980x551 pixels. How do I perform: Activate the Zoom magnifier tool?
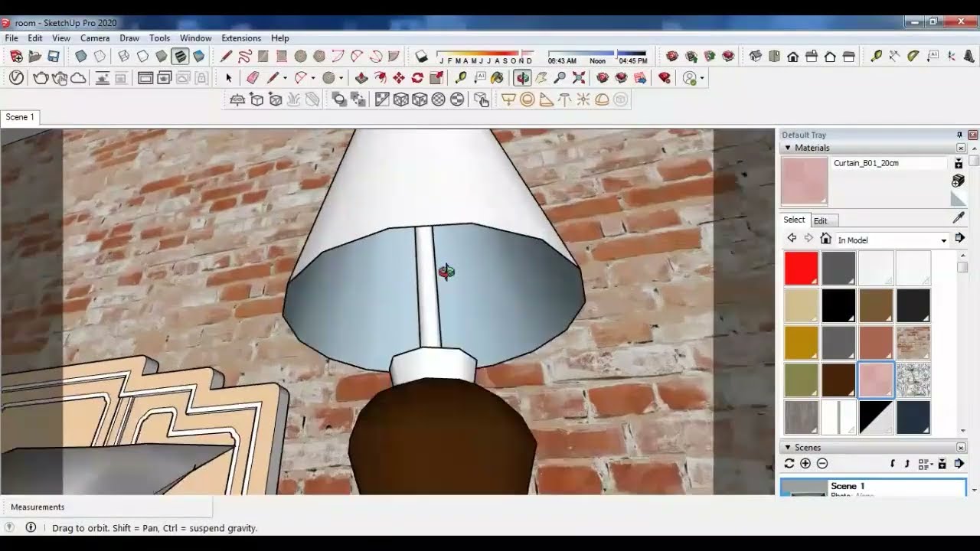[x=560, y=77]
